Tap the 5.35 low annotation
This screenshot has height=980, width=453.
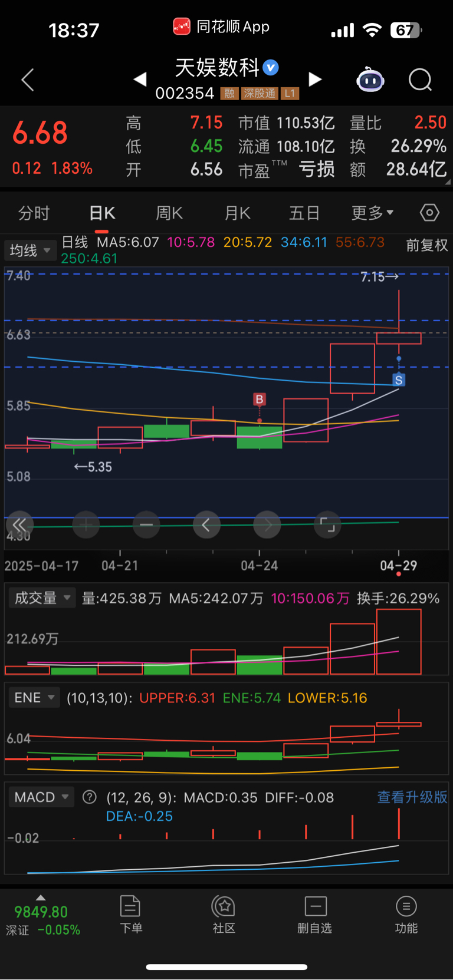coord(93,467)
